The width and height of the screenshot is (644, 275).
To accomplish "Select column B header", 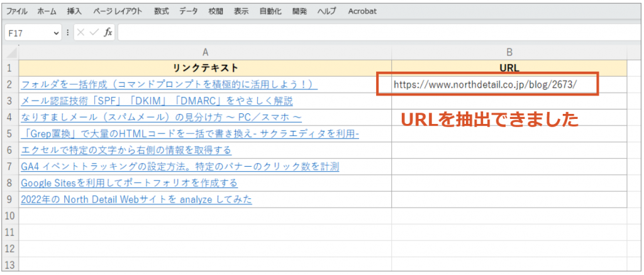I will coord(509,53).
